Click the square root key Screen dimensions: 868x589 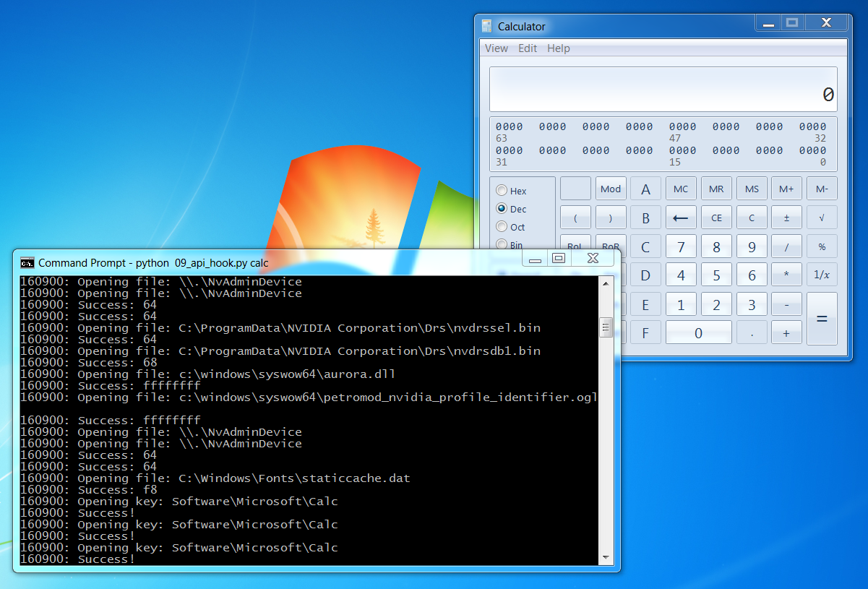point(822,217)
